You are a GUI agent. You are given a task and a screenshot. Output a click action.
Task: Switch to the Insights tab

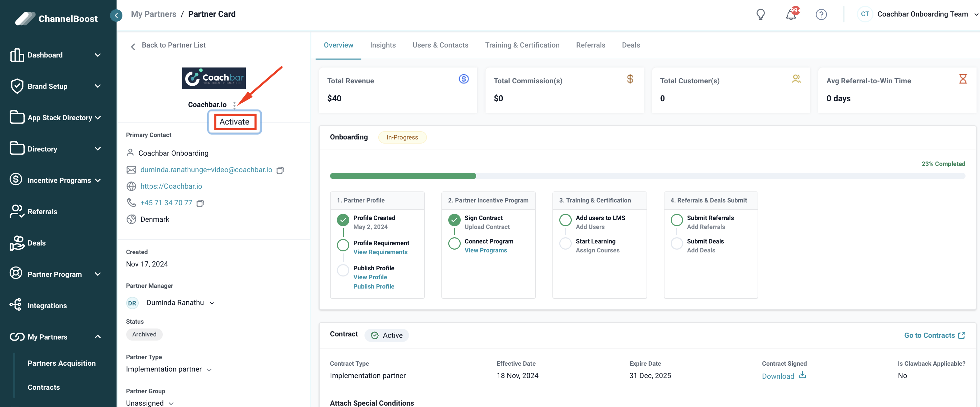[x=382, y=45]
